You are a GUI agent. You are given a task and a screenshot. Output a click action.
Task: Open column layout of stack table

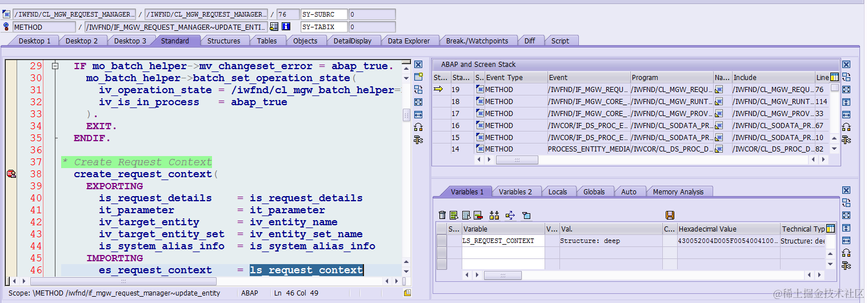(835, 77)
